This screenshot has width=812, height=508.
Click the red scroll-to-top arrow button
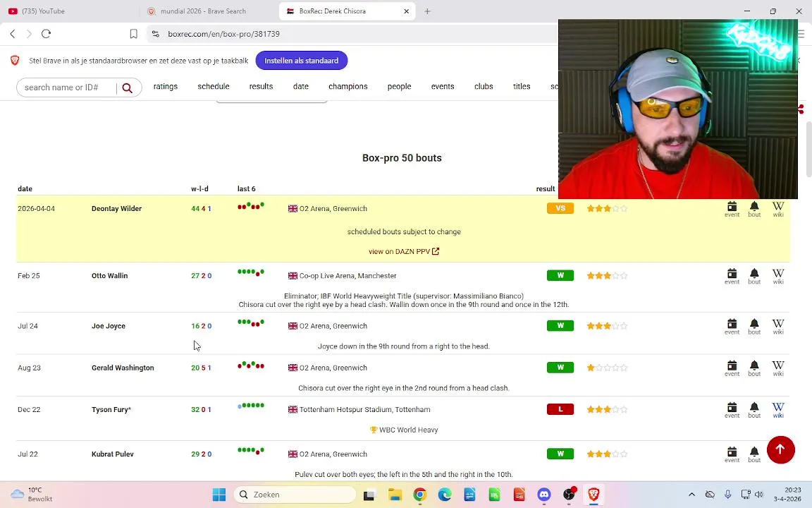(780, 449)
